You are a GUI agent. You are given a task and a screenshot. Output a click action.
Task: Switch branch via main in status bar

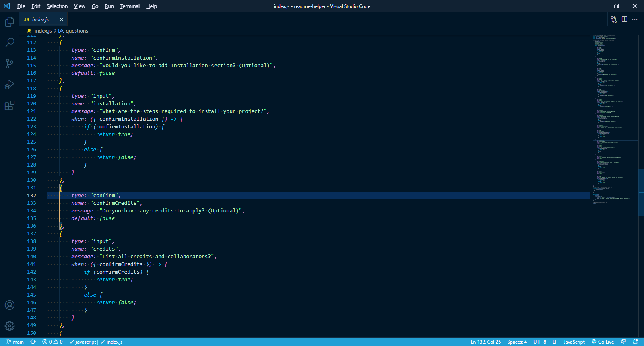[15, 342]
